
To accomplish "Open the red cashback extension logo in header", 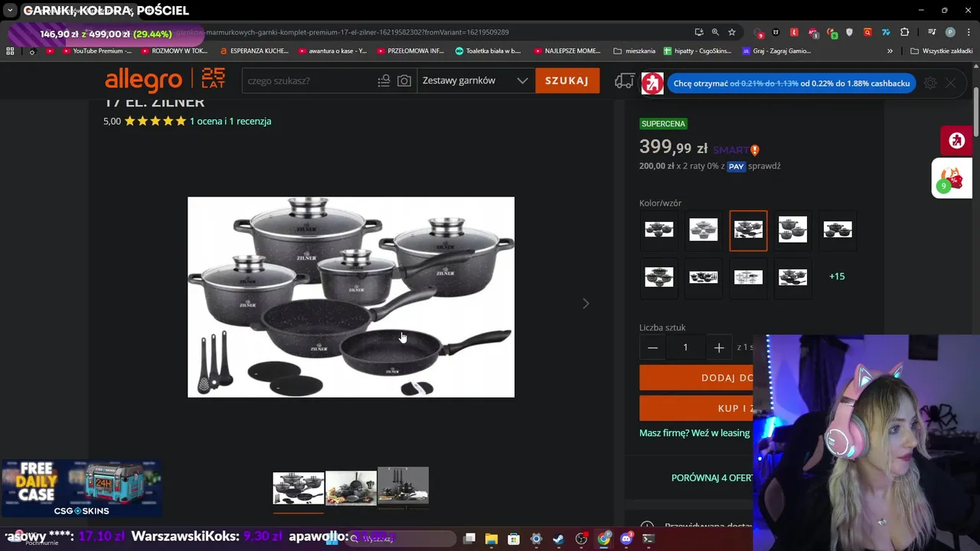I will (652, 83).
